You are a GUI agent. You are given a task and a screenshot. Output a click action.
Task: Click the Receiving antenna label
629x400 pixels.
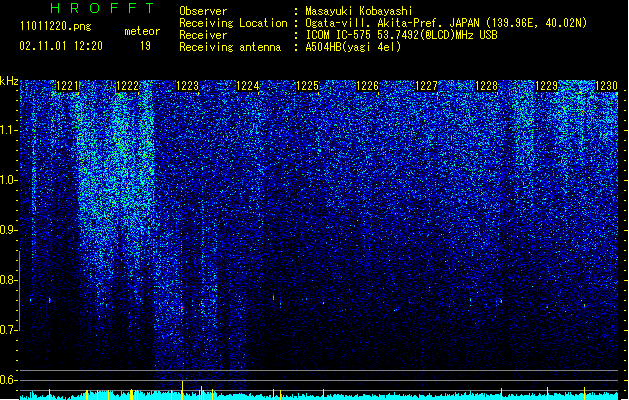pyautogui.click(x=230, y=47)
